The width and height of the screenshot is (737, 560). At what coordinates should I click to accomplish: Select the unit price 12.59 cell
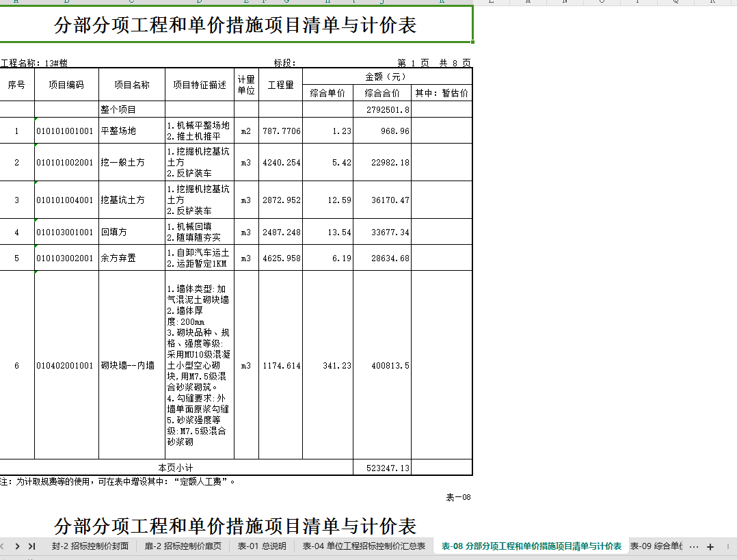pos(327,200)
